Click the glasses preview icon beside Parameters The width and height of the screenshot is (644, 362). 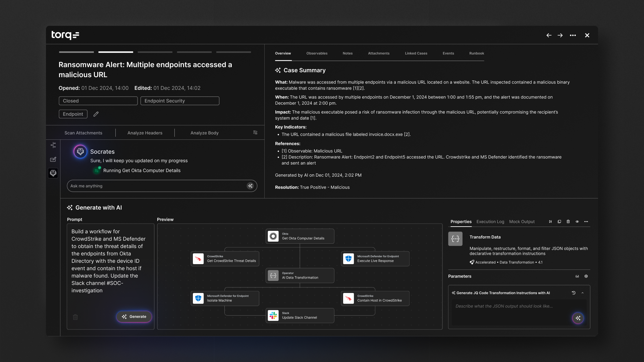pyautogui.click(x=577, y=276)
